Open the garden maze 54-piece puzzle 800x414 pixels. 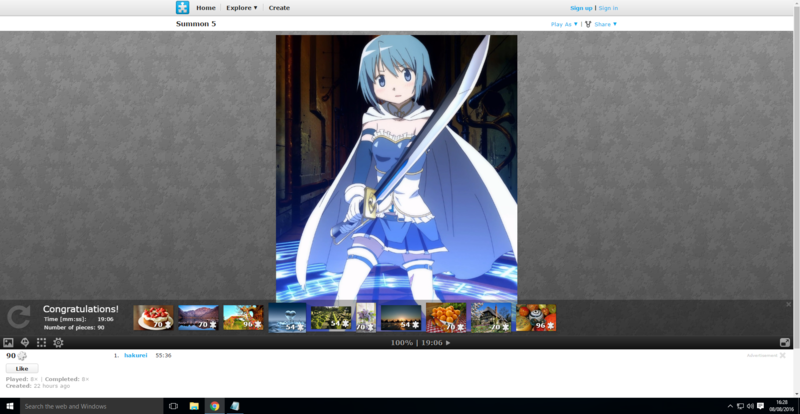click(x=331, y=318)
